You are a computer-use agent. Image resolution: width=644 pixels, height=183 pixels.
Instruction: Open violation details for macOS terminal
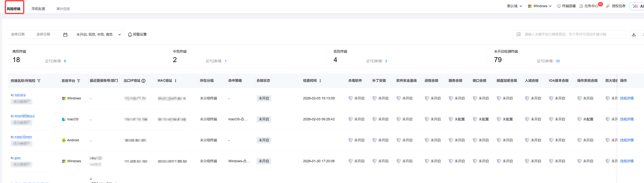pos(626,119)
